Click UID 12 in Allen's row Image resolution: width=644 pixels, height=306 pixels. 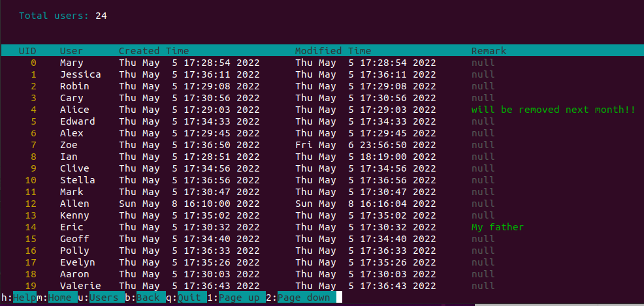(x=31, y=204)
